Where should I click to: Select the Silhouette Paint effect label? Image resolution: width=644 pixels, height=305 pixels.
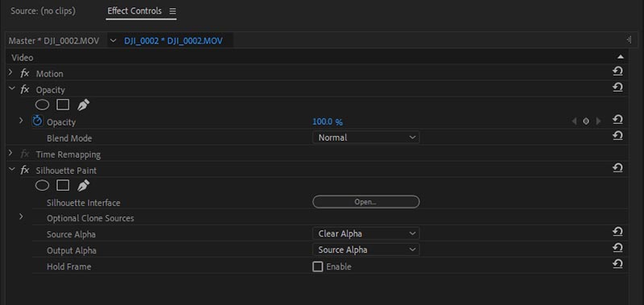(66, 171)
